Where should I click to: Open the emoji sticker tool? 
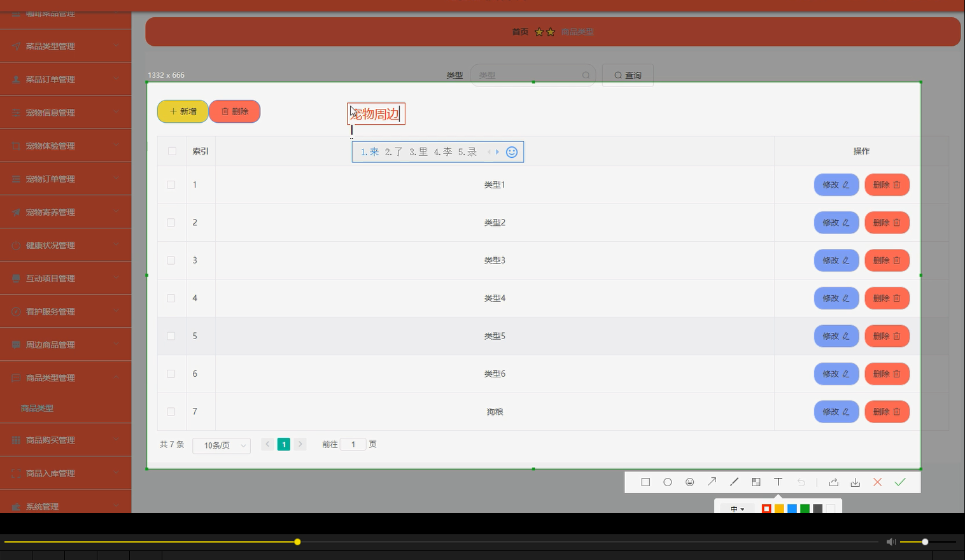click(x=689, y=482)
